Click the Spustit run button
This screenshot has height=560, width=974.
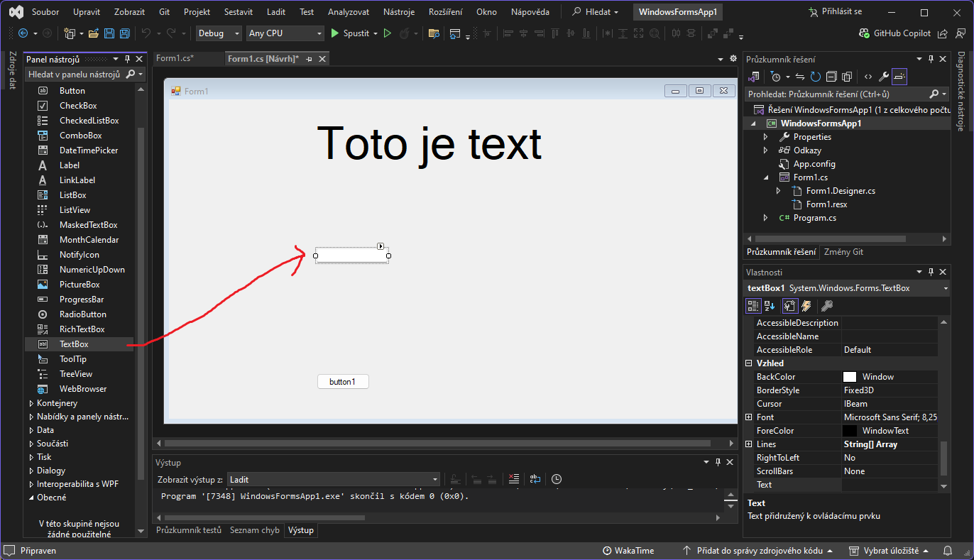(x=351, y=33)
